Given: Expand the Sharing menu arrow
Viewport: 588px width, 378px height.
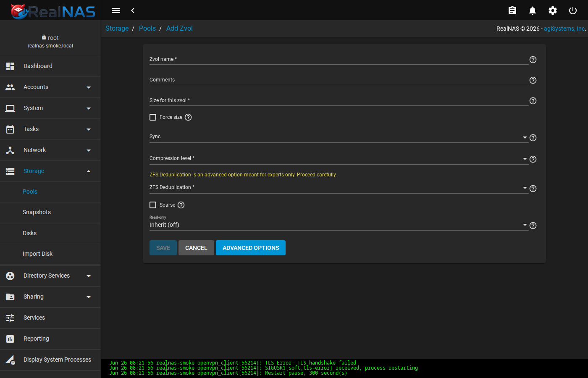Looking at the screenshot, I should coord(89,297).
